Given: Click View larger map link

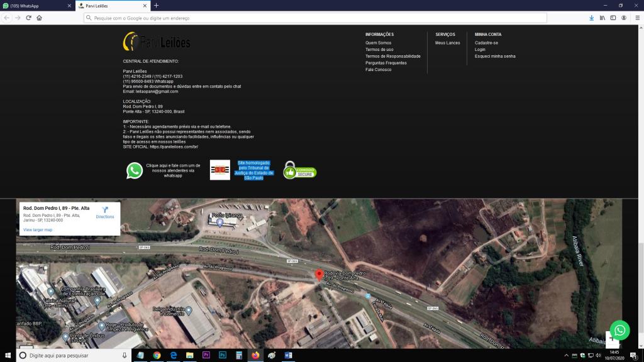Looking at the screenshot, I should coord(38,230).
